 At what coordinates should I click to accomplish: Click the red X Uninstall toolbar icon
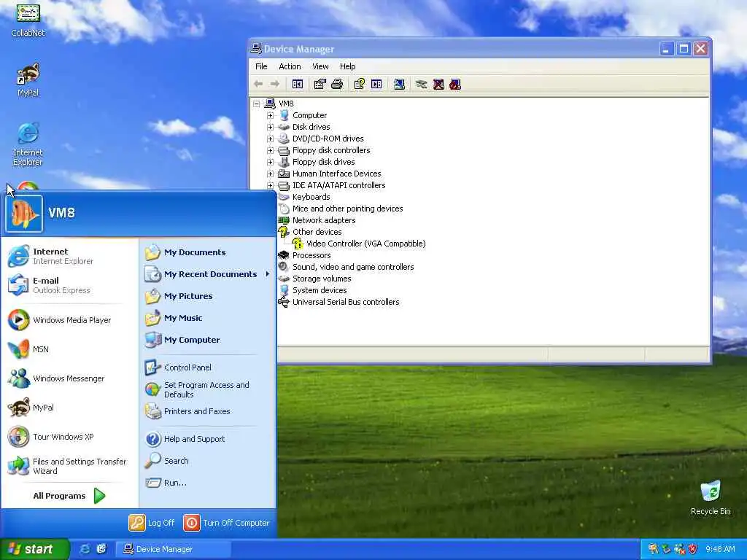[x=438, y=85]
